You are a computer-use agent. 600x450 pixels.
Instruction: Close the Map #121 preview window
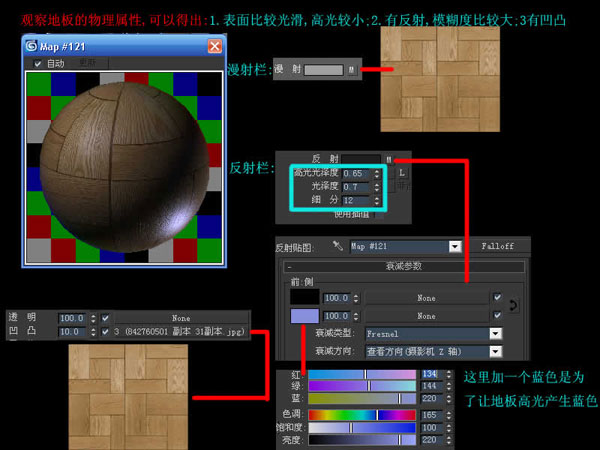pos(214,46)
